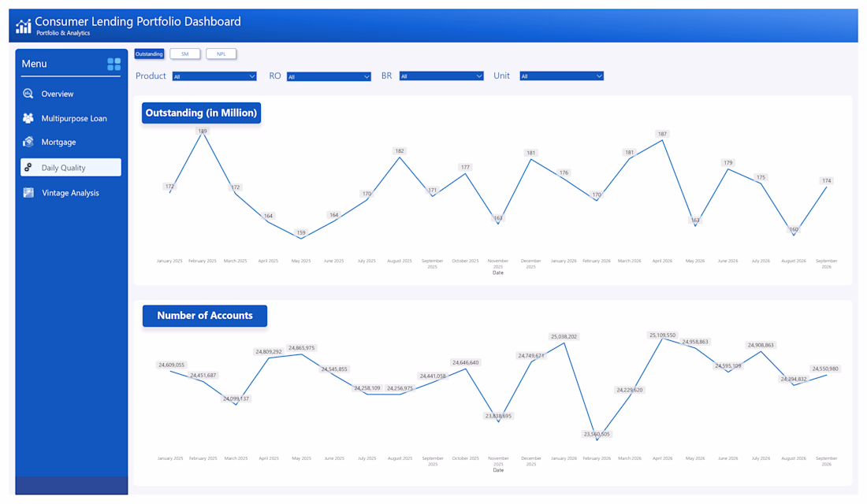Switch to the Outstanding tab
The height and width of the screenshot is (504, 867).
point(149,54)
